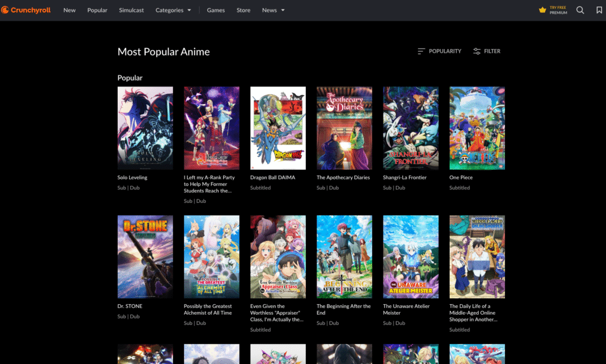Click the Even Given the Worthless Appraiser title

[277, 313]
